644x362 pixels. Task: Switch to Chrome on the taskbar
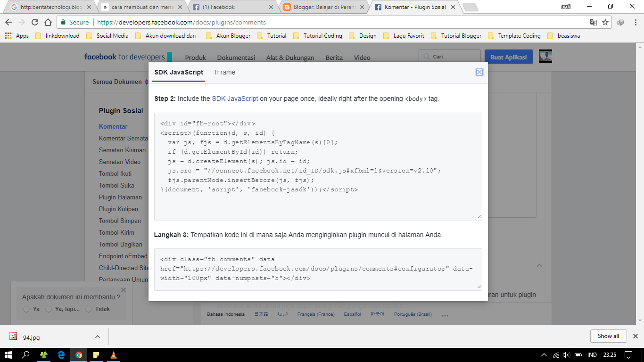click(x=79, y=355)
